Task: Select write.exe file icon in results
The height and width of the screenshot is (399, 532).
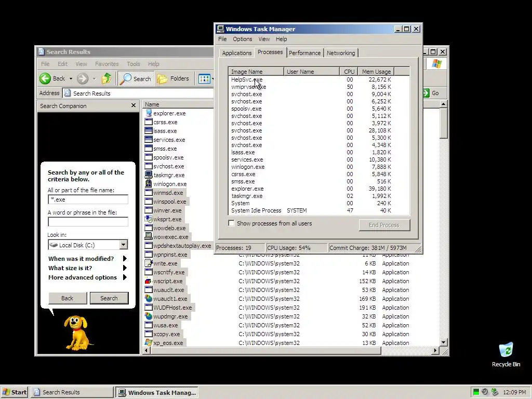Action: coord(148,263)
